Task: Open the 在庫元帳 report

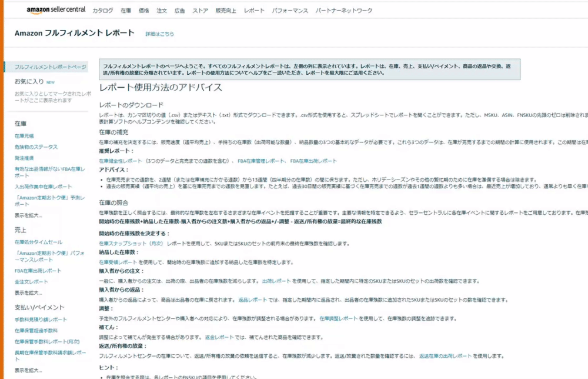Action: [24, 136]
